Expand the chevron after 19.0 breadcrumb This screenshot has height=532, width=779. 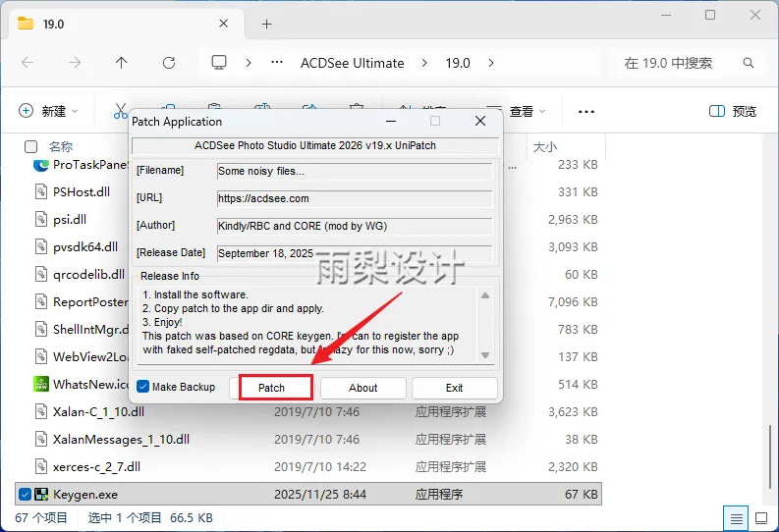491,63
